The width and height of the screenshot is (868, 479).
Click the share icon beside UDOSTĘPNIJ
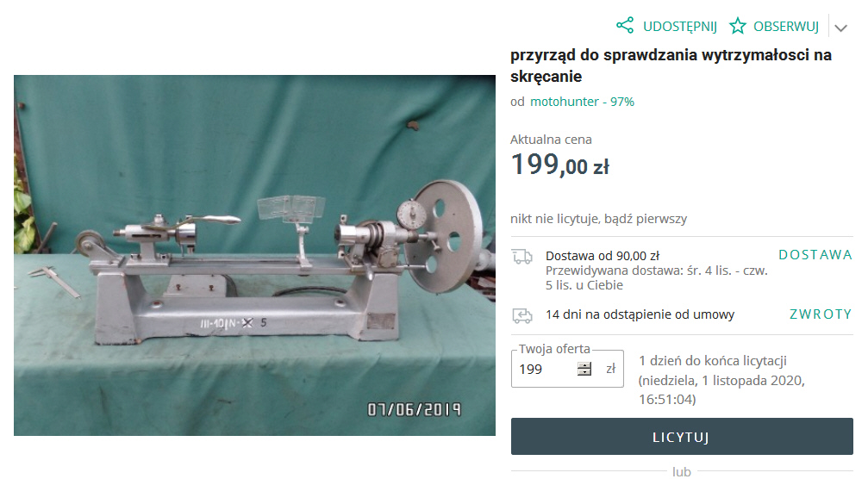[625, 26]
